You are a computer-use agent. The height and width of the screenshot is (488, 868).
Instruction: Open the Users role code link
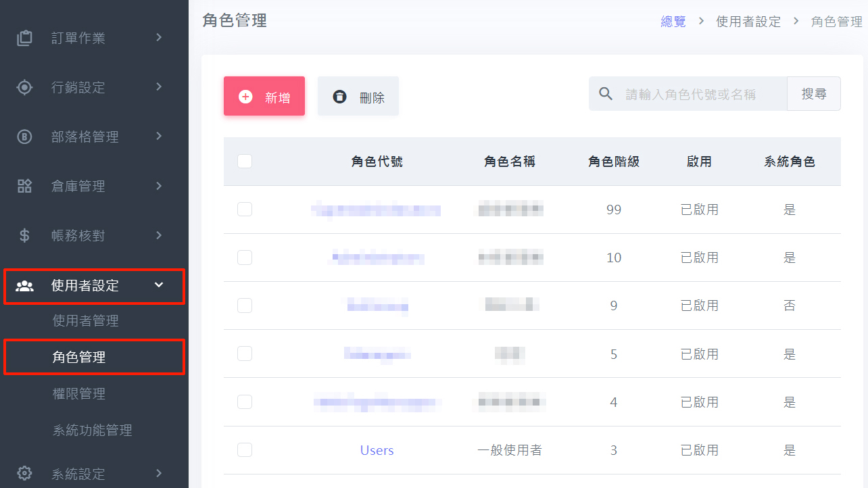[x=377, y=451]
